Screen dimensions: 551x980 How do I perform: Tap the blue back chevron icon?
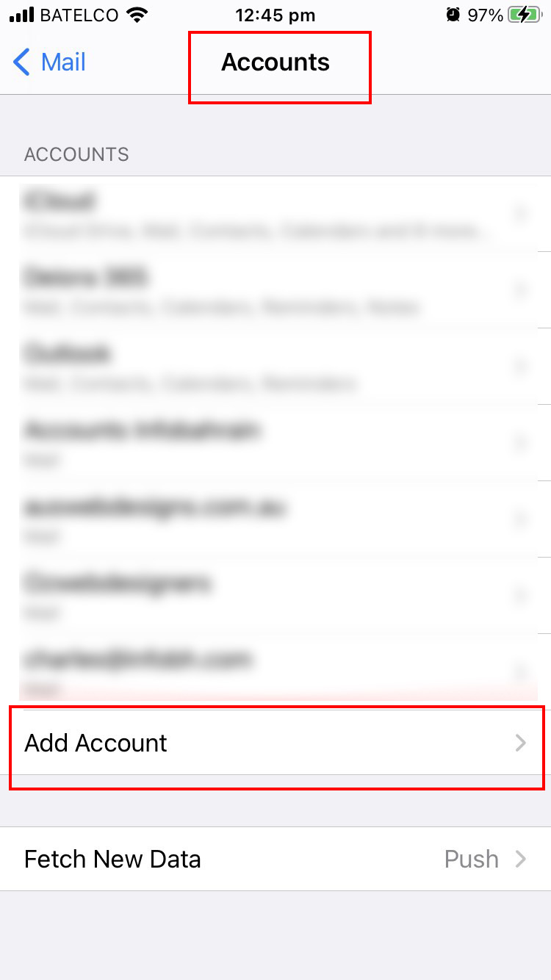coord(22,62)
